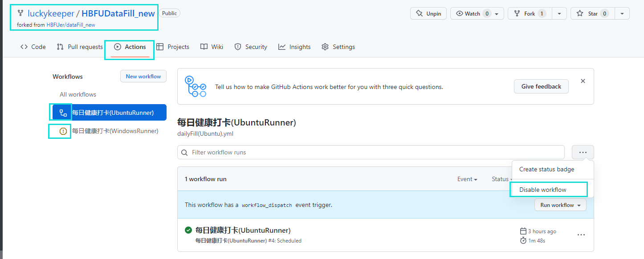The height and width of the screenshot is (259, 644).
Task: Click the 1m 48s duration text
Action: [537, 240]
